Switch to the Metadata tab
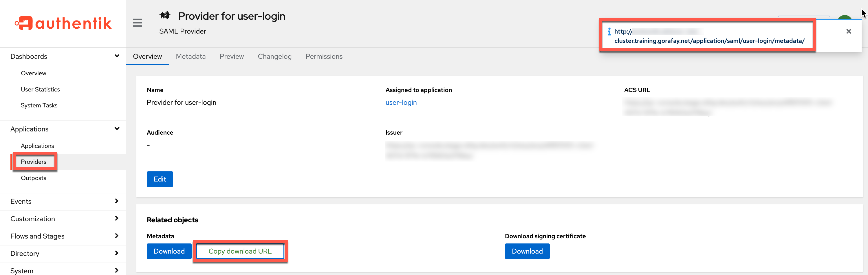This screenshot has width=868, height=275. click(191, 56)
